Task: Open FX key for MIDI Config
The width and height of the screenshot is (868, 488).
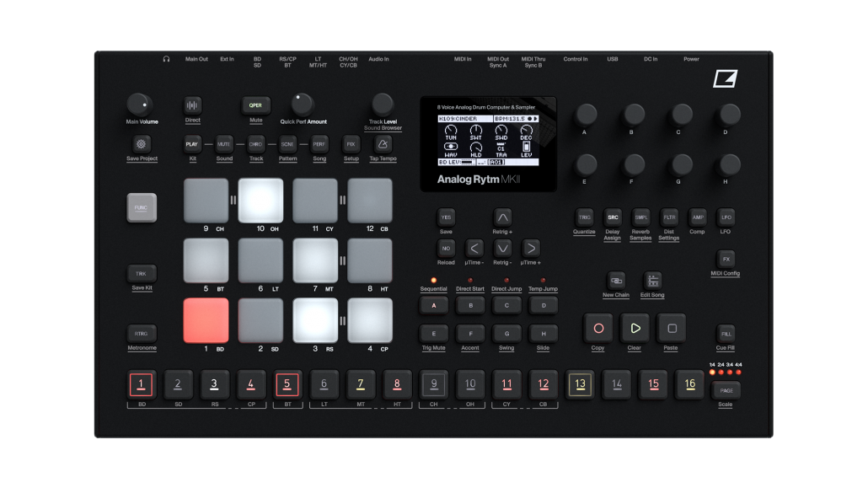Action: pos(725,259)
